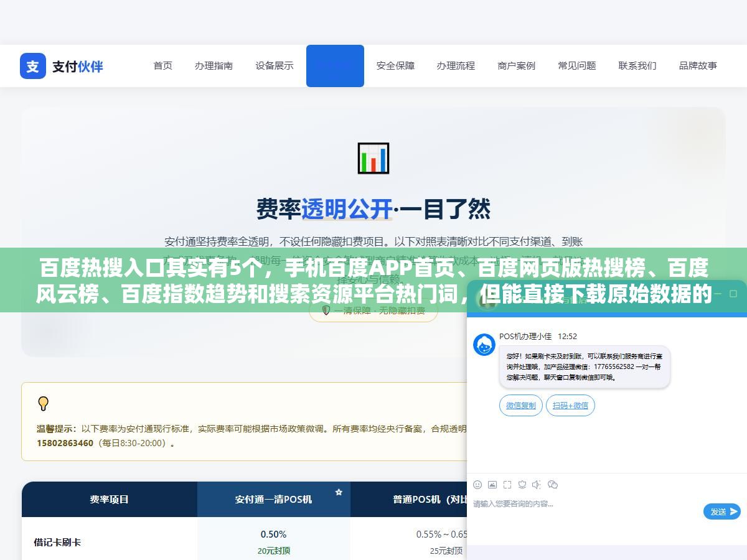
Task: Open the 安全保障 nav item
Action: tap(395, 65)
